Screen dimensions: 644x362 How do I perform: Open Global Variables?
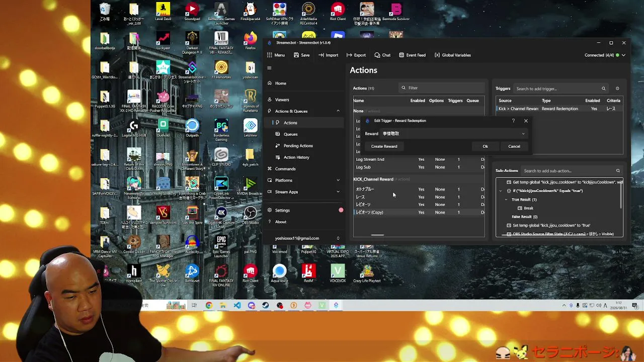coord(453,55)
